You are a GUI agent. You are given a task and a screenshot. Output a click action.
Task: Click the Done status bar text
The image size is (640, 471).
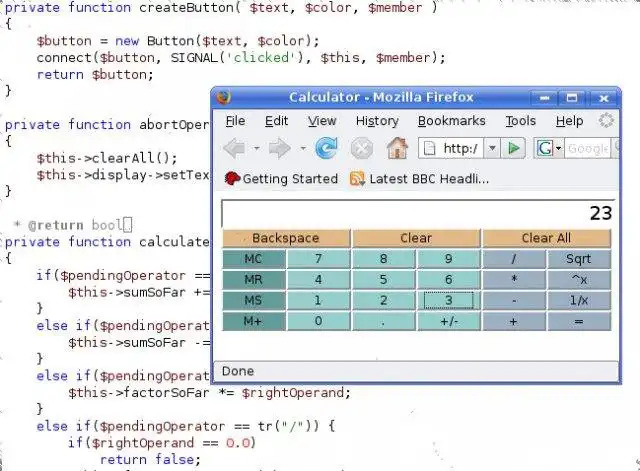(x=238, y=371)
